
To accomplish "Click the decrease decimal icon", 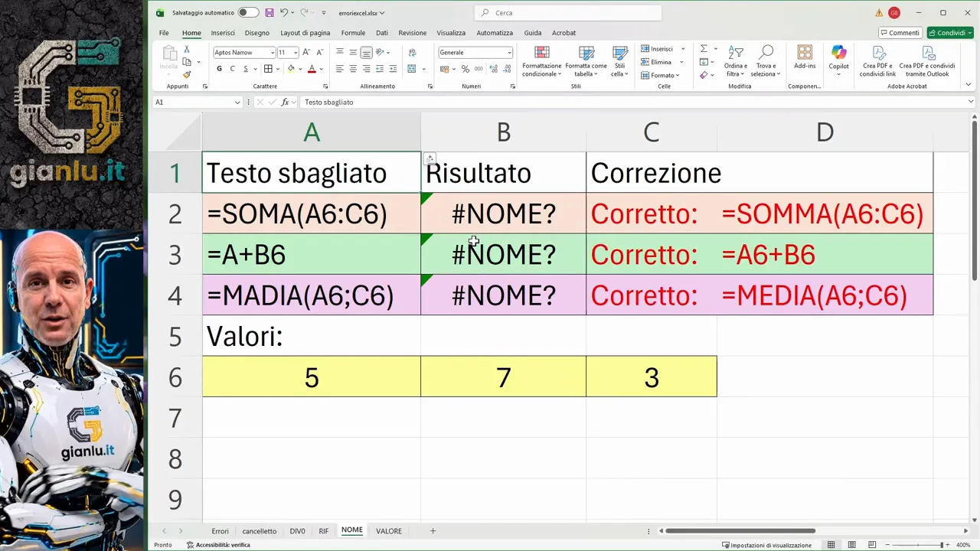I will point(506,69).
